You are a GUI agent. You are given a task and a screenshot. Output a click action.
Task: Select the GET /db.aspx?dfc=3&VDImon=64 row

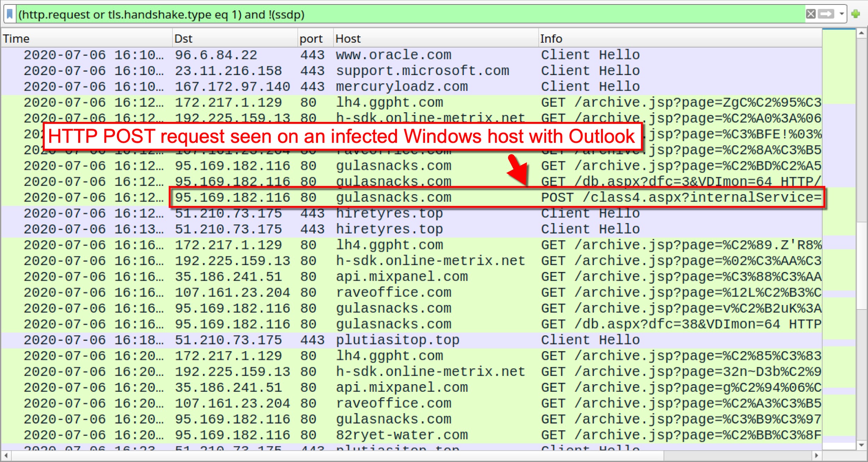[411, 182]
